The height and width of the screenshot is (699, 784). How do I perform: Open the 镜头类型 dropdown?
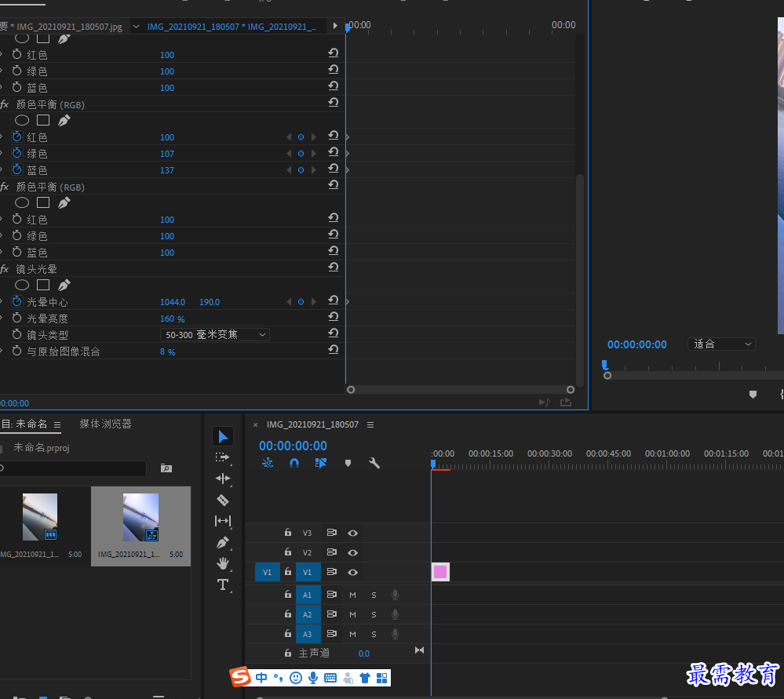(215, 334)
